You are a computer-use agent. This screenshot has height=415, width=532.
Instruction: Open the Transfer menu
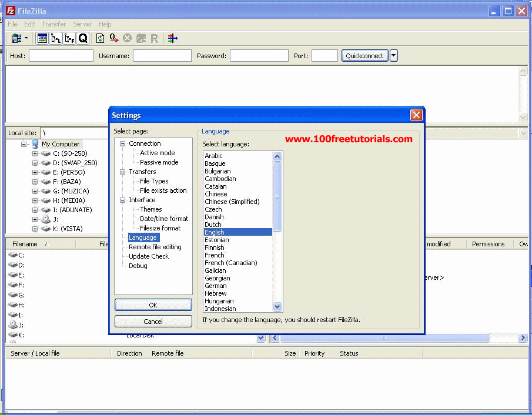pos(53,24)
